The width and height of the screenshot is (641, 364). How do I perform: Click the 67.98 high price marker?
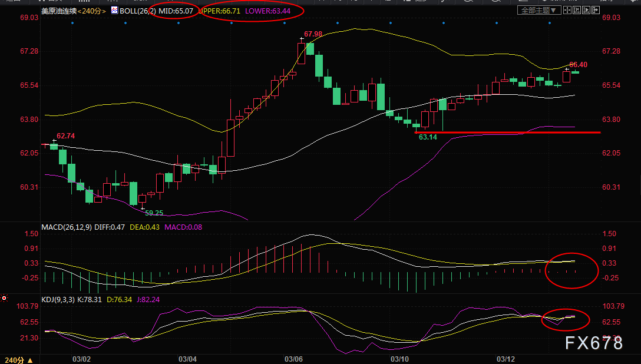(x=313, y=34)
